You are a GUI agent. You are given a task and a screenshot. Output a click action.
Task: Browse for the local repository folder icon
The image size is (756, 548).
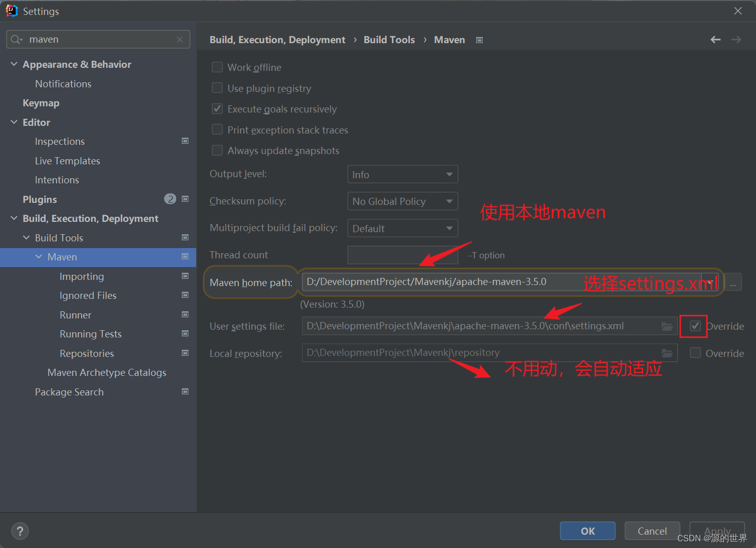tap(667, 353)
